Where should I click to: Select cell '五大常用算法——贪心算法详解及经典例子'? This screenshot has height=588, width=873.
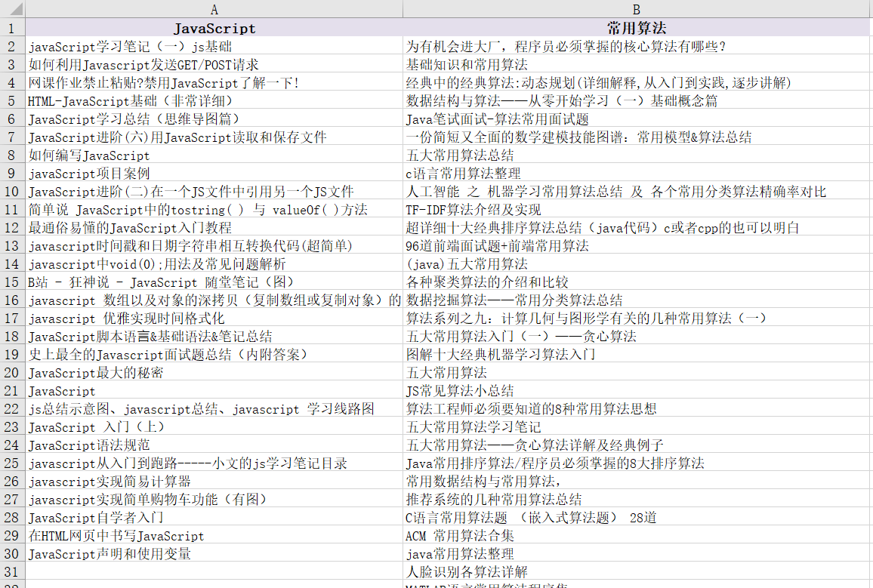[x=637, y=445]
